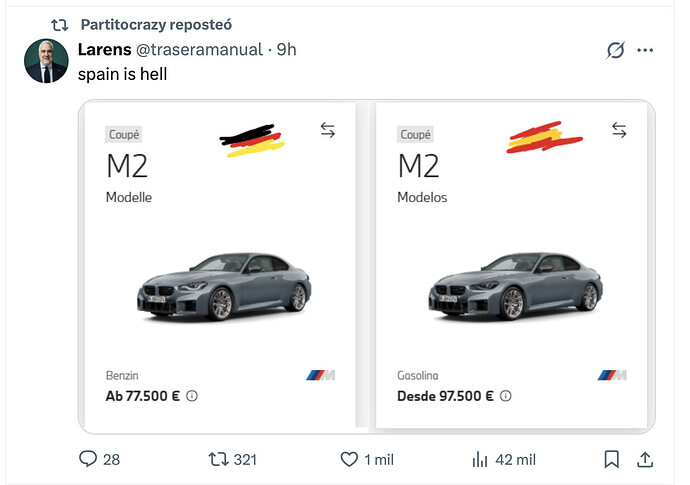
Task: Bookmark this post
Action: pos(612,459)
